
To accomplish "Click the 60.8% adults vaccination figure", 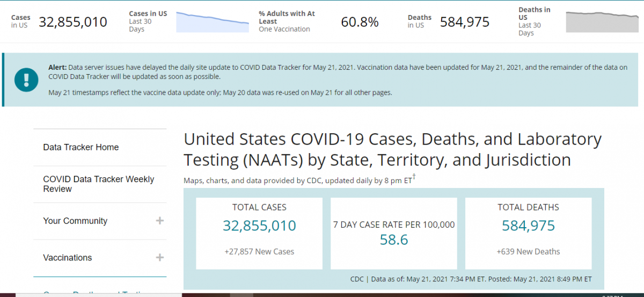I will tap(360, 22).
